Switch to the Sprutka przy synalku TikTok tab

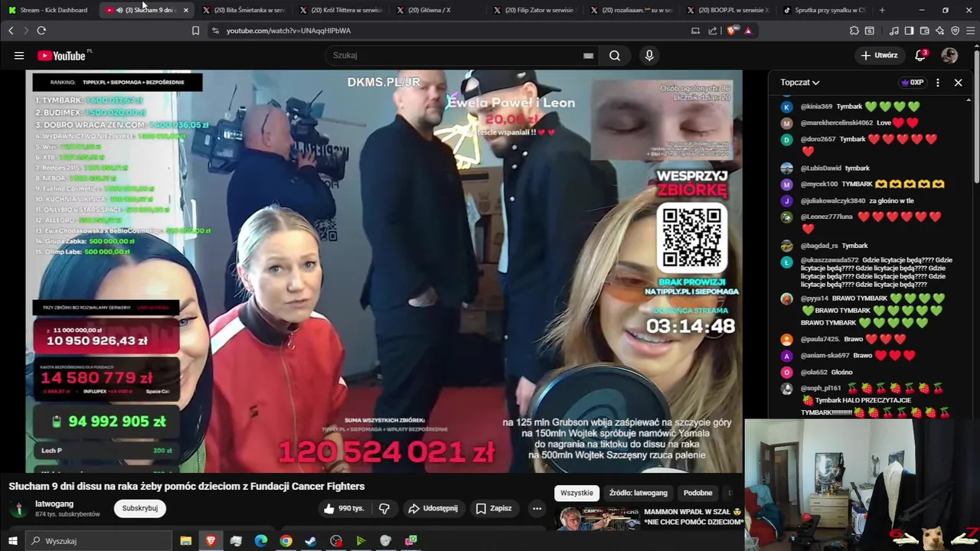tap(824, 10)
